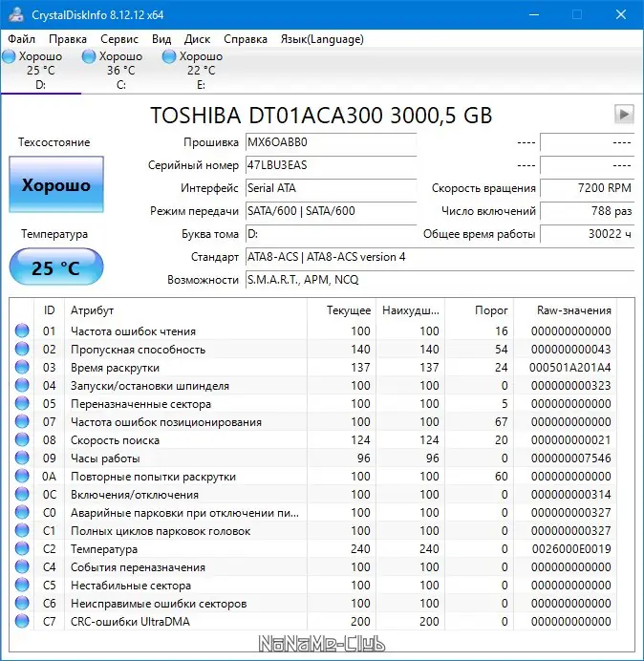Click the Текущее column header

click(x=342, y=310)
